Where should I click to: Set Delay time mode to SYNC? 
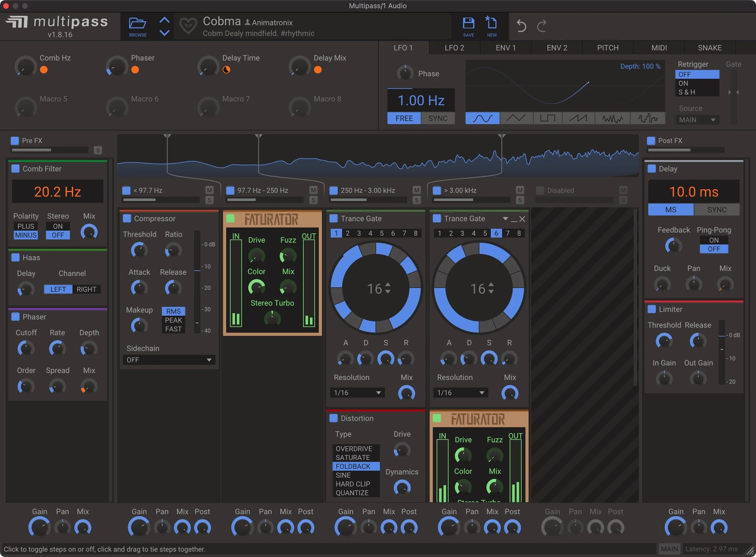pyautogui.click(x=717, y=210)
